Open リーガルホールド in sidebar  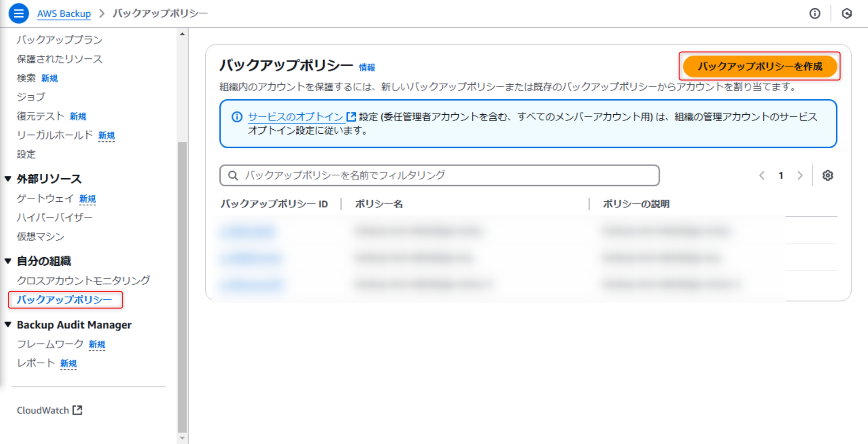point(54,135)
